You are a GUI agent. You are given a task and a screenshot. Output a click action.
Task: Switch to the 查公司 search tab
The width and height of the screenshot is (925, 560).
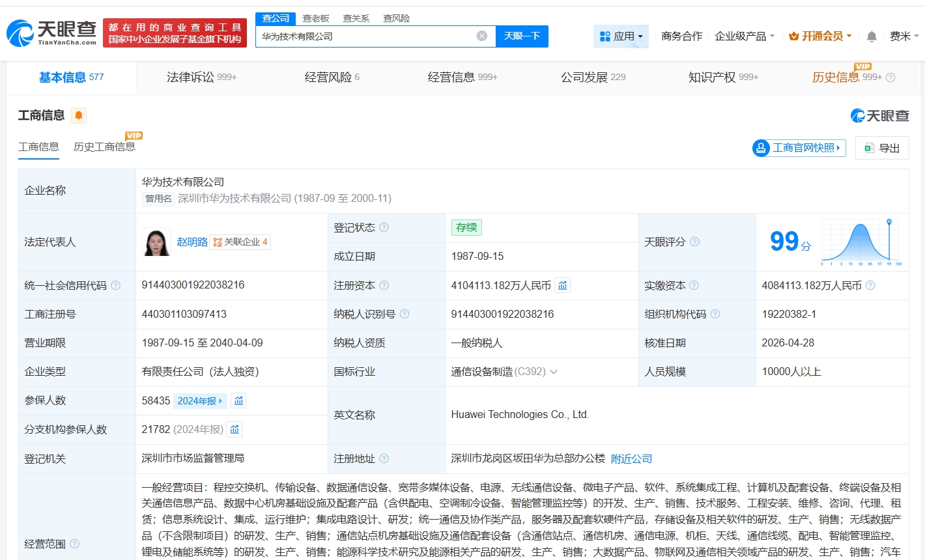(276, 18)
